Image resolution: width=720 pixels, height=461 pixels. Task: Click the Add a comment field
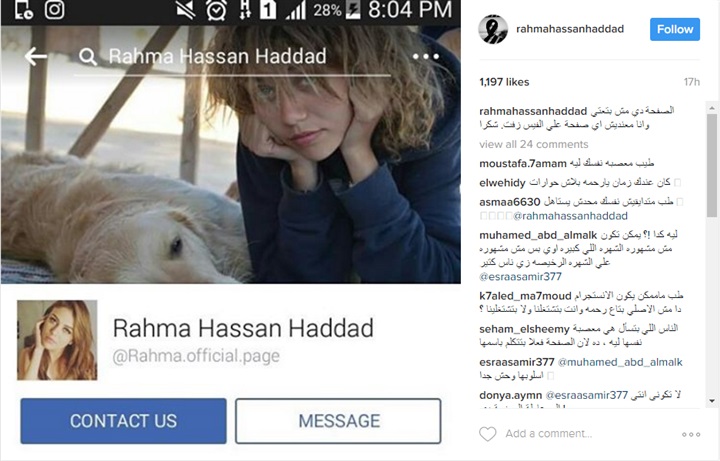point(549,433)
